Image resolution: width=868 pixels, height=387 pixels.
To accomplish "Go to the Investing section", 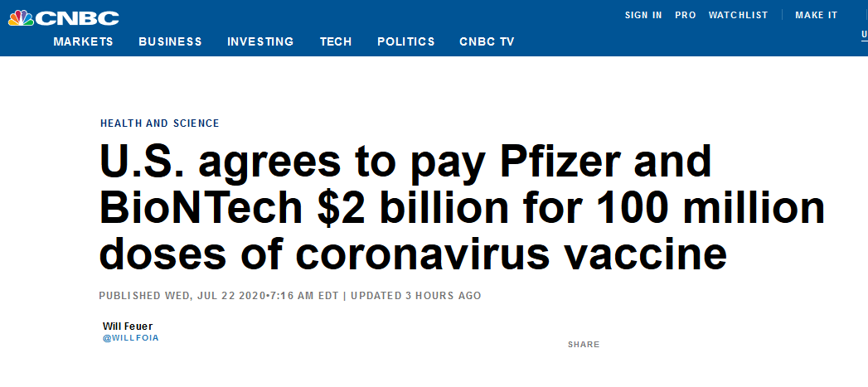I will (x=260, y=41).
